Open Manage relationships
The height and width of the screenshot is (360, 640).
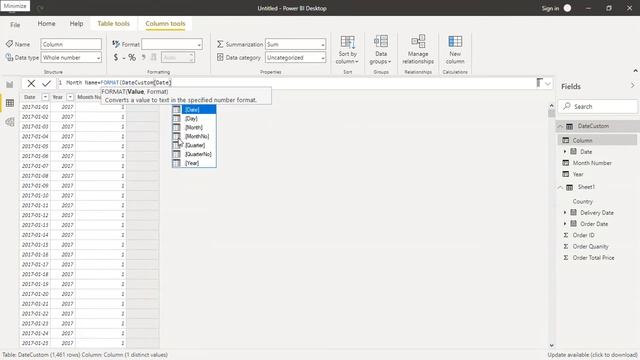click(418, 50)
